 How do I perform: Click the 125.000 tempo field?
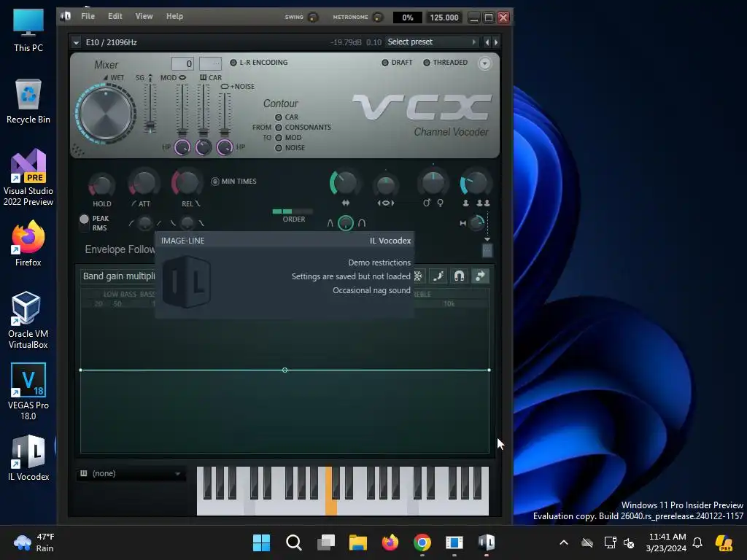point(444,17)
